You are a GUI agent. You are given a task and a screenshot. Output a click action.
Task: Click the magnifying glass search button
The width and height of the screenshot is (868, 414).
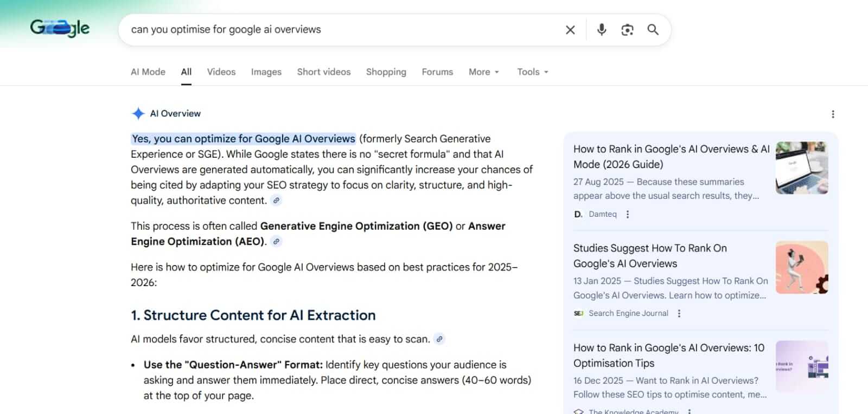point(653,30)
